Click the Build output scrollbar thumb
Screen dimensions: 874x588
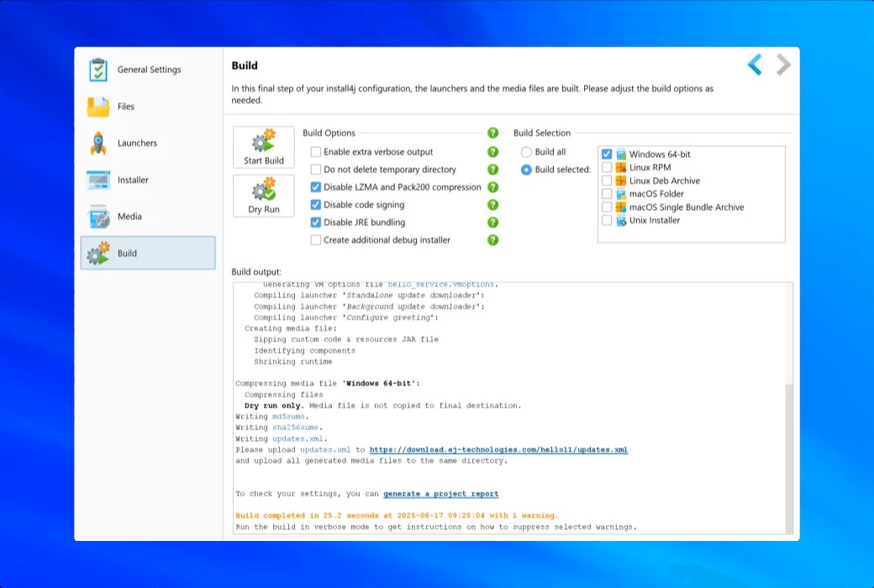[x=789, y=459]
